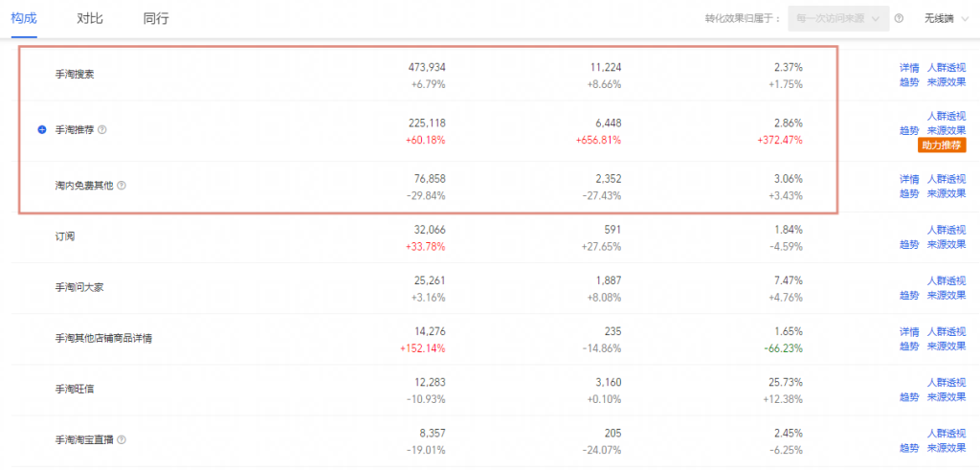Open the 无线端 device dropdown
Screen dimensions: 980x470
[x=947, y=19]
